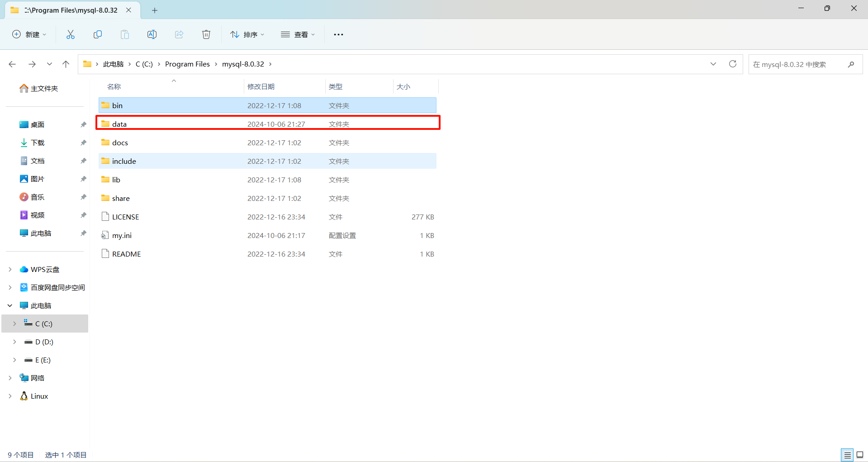
Task: Click the Delete trash can icon
Action: (x=206, y=34)
